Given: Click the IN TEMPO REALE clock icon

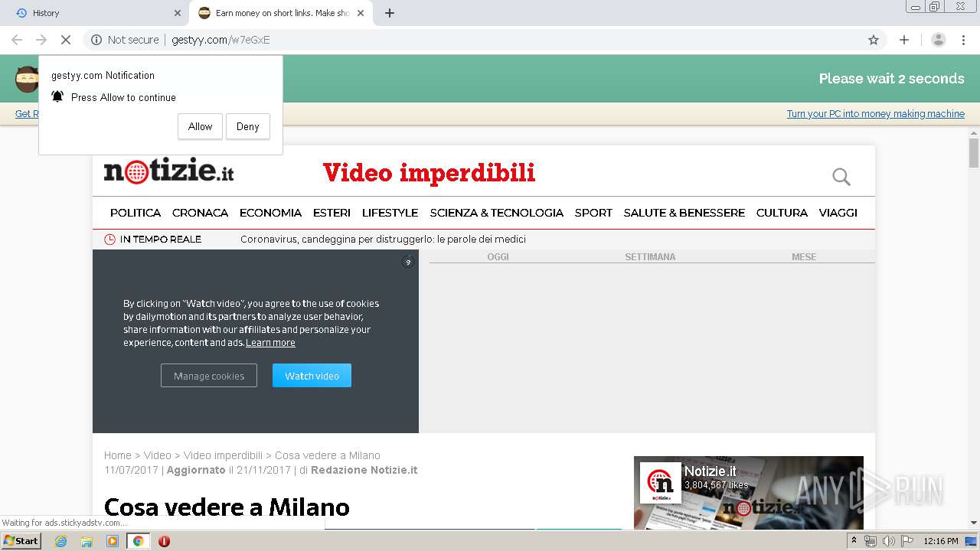Looking at the screenshot, I should (x=109, y=240).
